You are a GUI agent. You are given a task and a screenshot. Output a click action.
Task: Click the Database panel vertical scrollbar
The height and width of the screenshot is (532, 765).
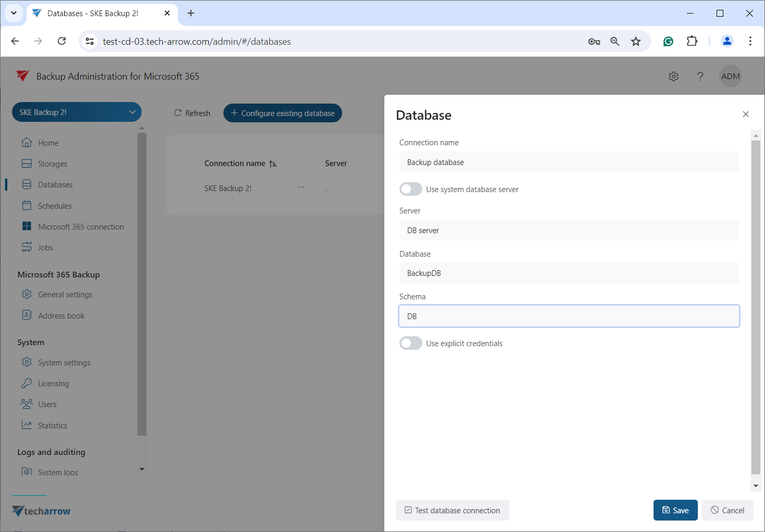click(756, 307)
